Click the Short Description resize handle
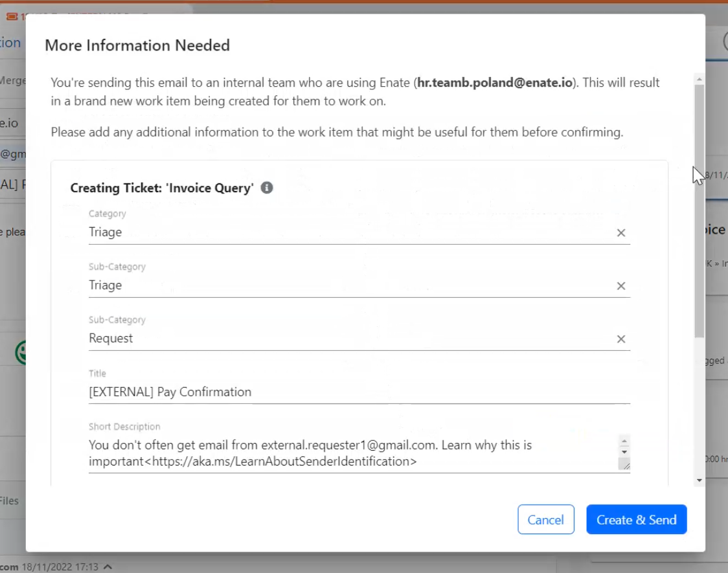728x573 pixels. click(x=624, y=464)
